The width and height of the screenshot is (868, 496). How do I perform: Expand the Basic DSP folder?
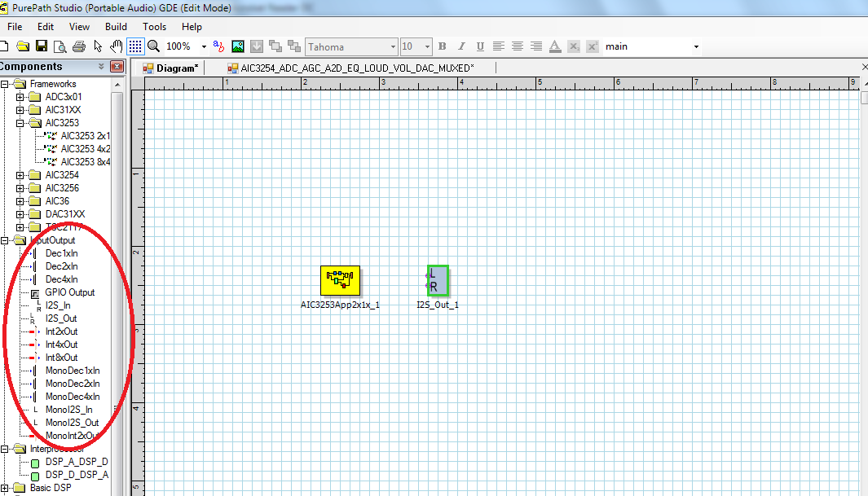(x=4, y=488)
